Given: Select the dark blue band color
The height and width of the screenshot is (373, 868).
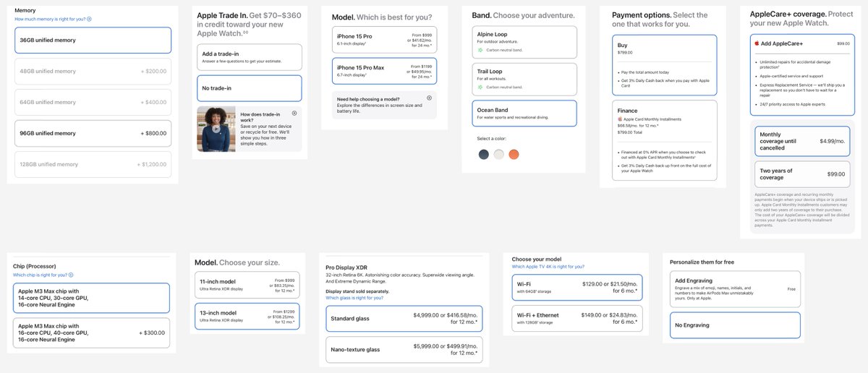Looking at the screenshot, I should 483,154.
